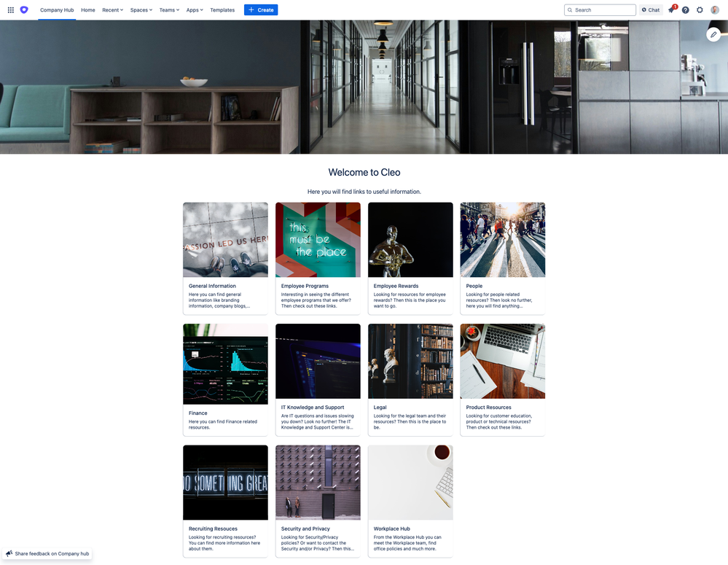Screen dimensions: 728x565
Task: Click the Legal card title
Action: click(x=380, y=408)
